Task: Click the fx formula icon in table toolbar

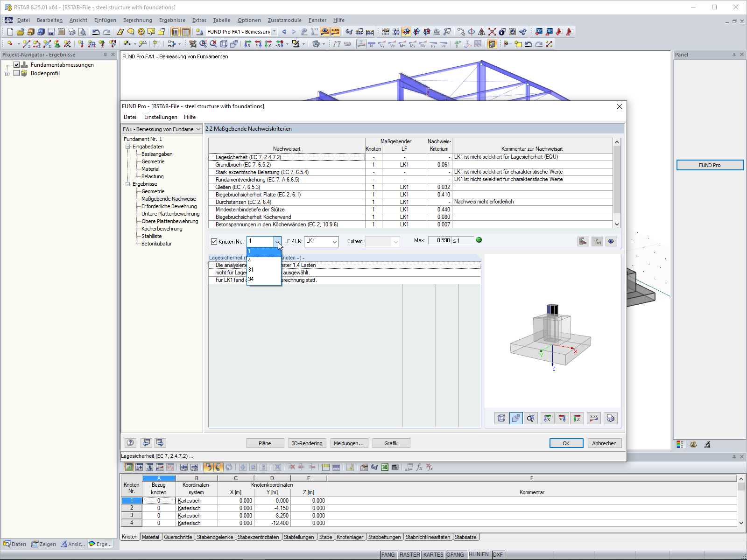Action: [x=419, y=467]
